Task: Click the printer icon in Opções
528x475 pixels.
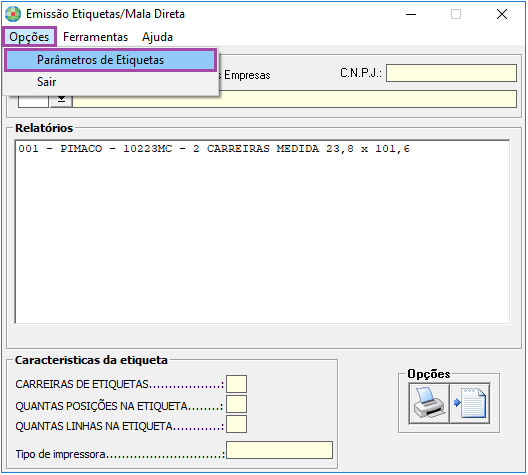Action: pyautogui.click(x=429, y=403)
